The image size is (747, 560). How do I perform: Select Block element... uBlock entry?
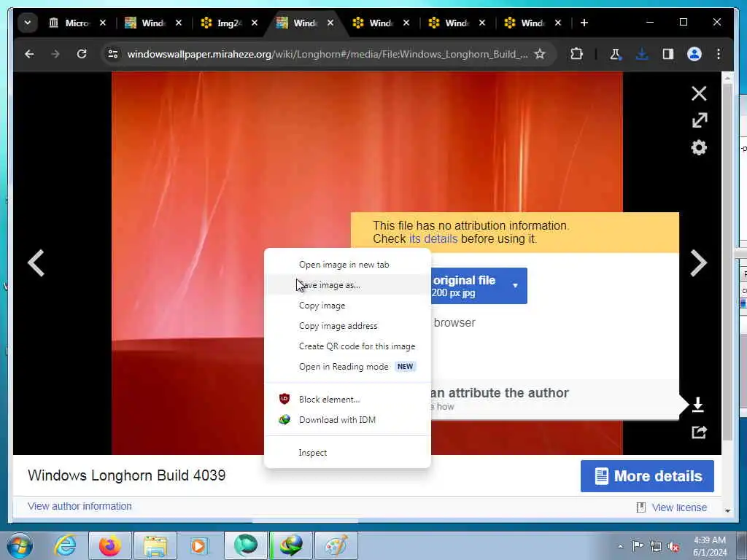[x=347, y=400]
